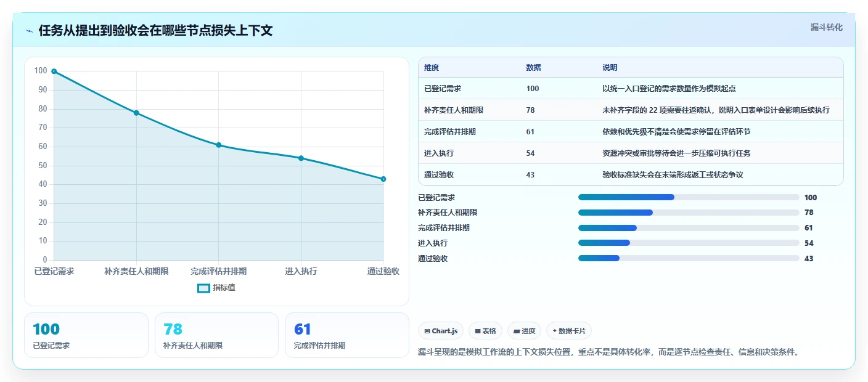Click the trend icon beside the page title

click(29, 31)
